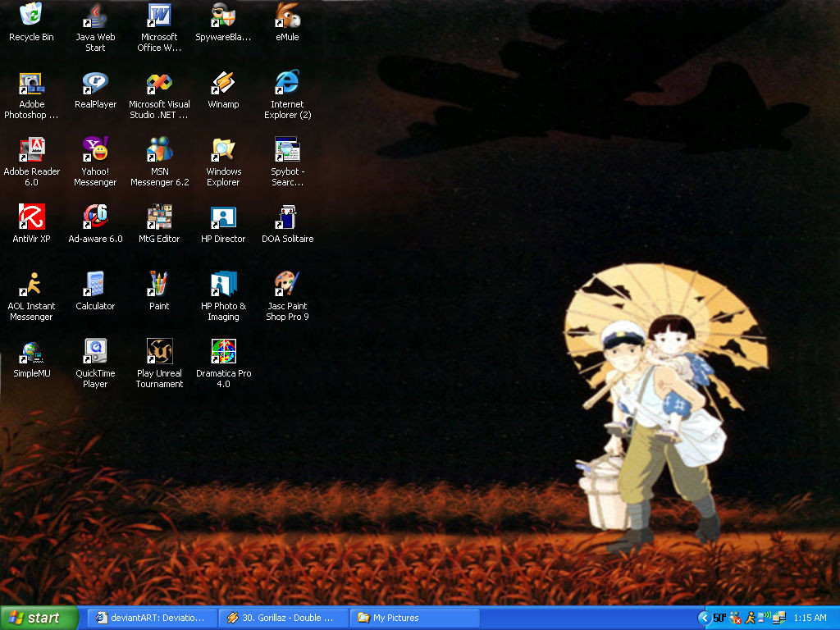
Task: Open the Windows start menu
Action: click(39, 618)
